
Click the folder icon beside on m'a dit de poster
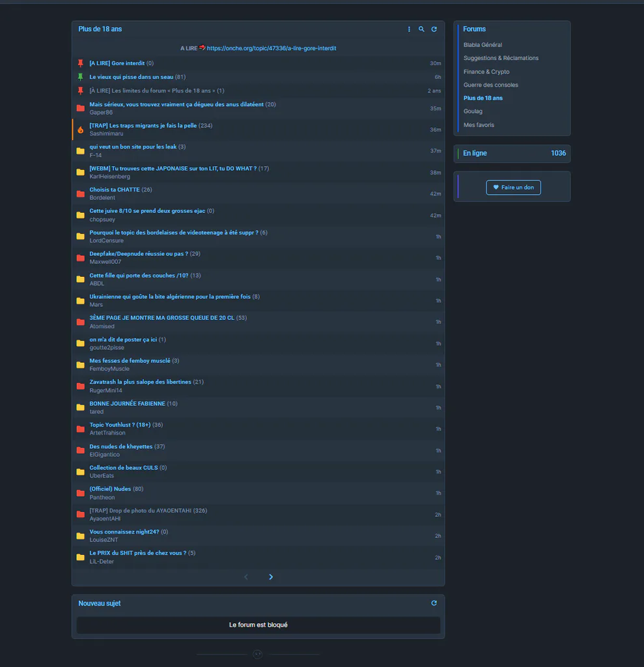tap(80, 343)
